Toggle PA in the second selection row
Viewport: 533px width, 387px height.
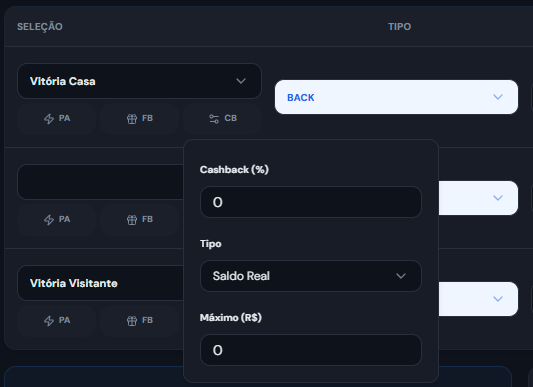(x=56, y=219)
